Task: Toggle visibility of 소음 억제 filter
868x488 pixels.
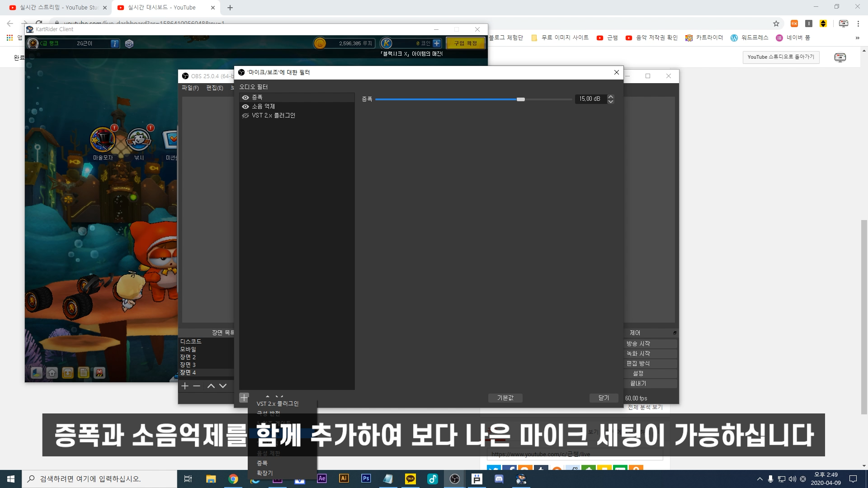Action: (245, 107)
